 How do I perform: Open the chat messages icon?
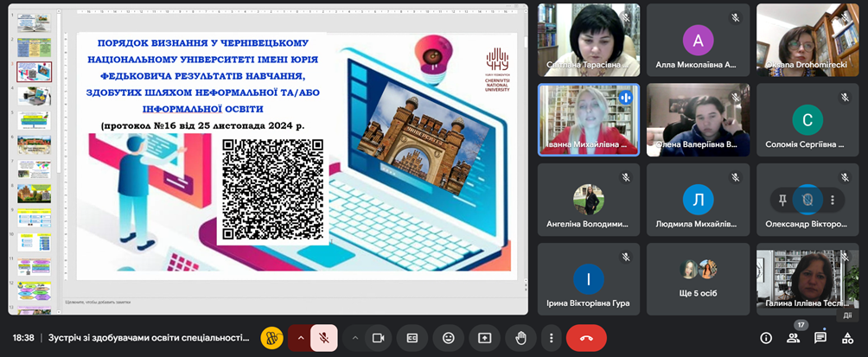(820, 338)
